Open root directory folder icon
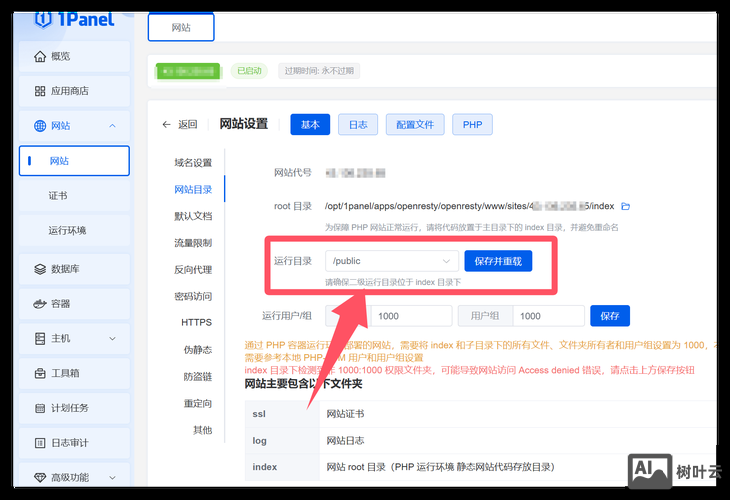The height and width of the screenshot is (500, 730). pyautogui.click(x=626, y=206)
